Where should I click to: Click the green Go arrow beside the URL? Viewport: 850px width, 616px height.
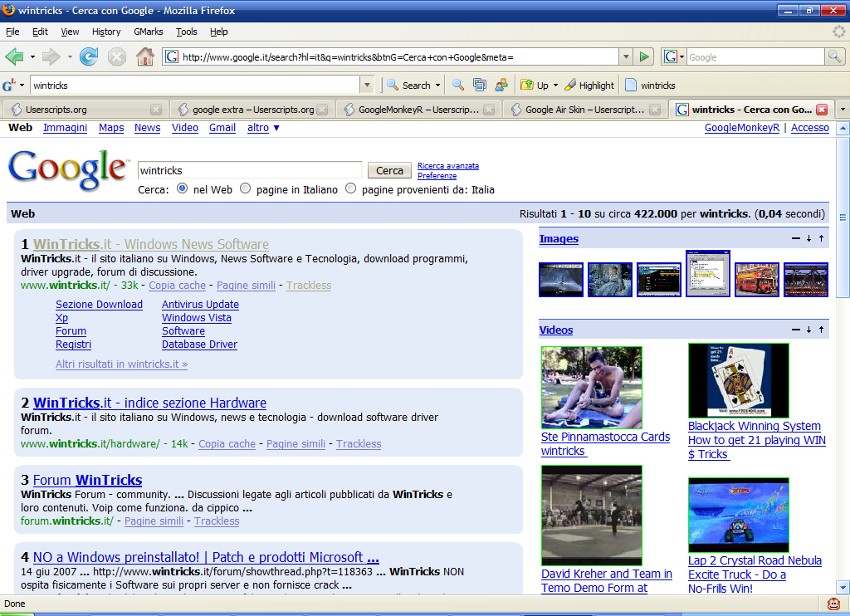[644, 56]
